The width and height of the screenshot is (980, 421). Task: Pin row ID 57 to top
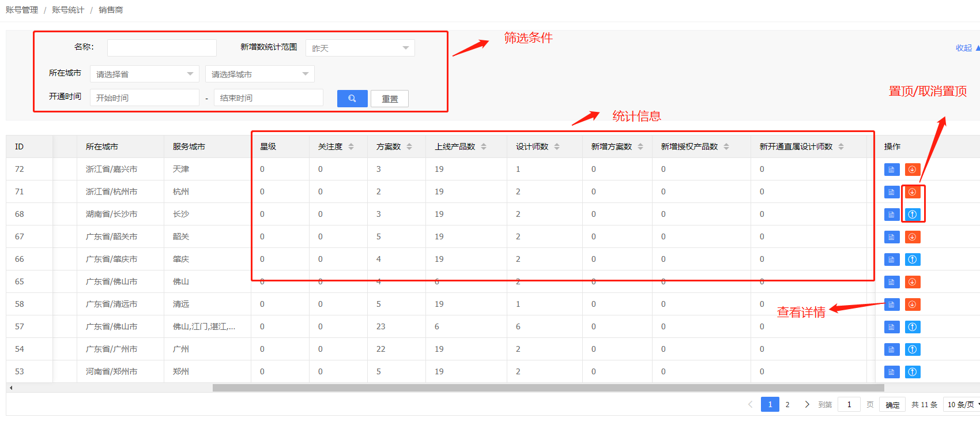[912, 327]
